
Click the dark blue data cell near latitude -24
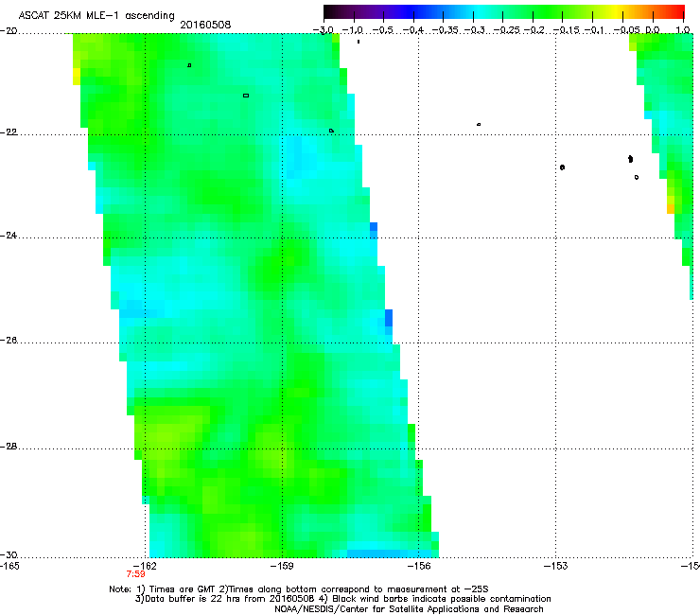(374, 227)
